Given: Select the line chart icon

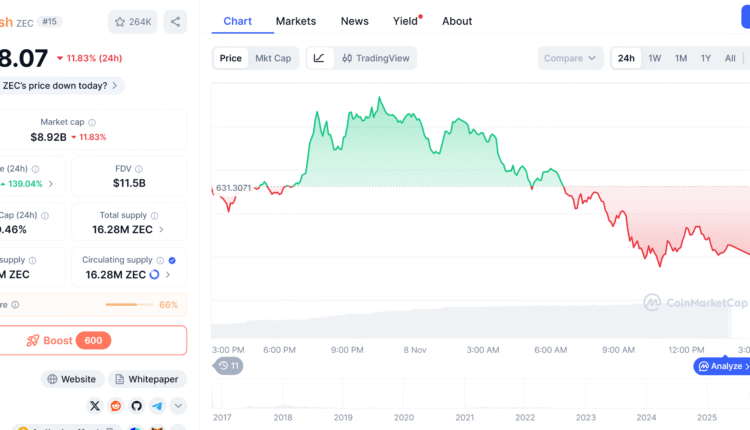Looking at the screenshot, I should [x=319, y=58].
